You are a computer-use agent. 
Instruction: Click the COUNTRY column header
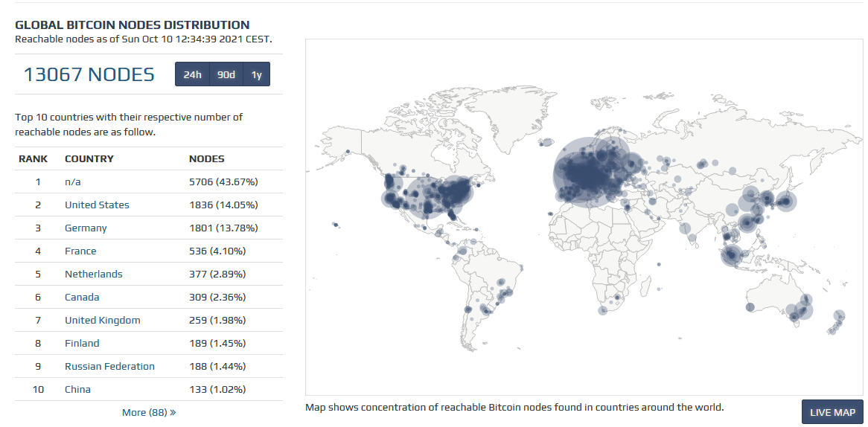89,158
